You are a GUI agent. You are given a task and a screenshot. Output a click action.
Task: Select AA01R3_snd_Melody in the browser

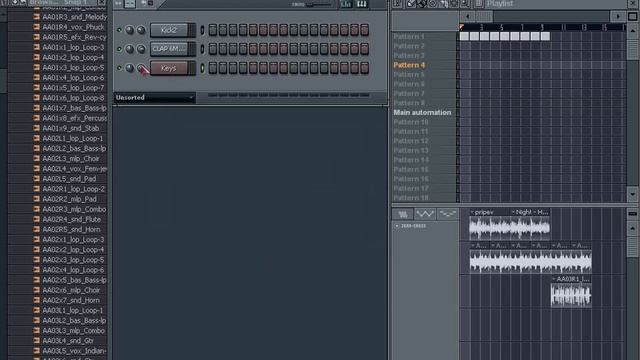coord(74,17)
